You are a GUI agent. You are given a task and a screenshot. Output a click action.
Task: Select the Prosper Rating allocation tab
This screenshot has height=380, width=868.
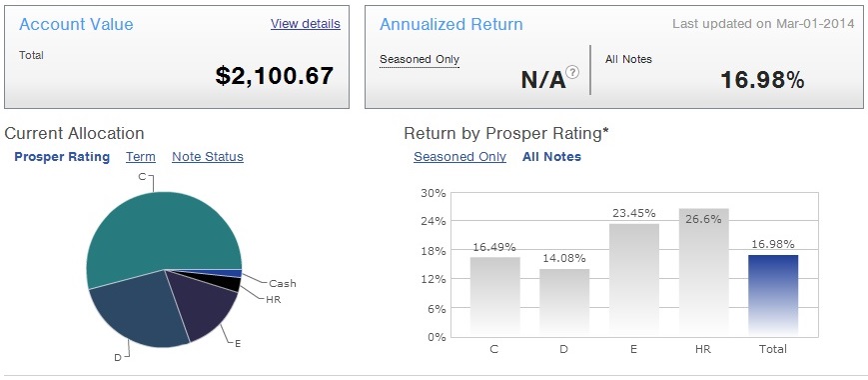pyautogui.click(x=62, y=157)
